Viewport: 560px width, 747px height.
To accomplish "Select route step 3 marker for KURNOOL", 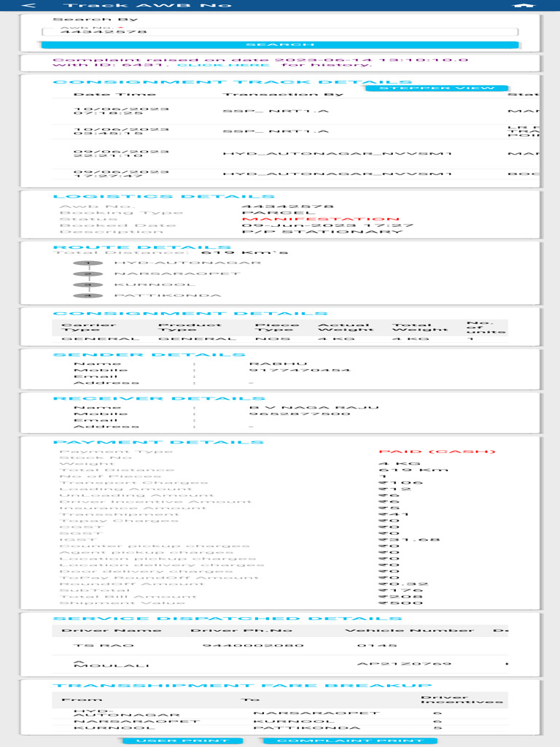I will (x=88, y=285).
